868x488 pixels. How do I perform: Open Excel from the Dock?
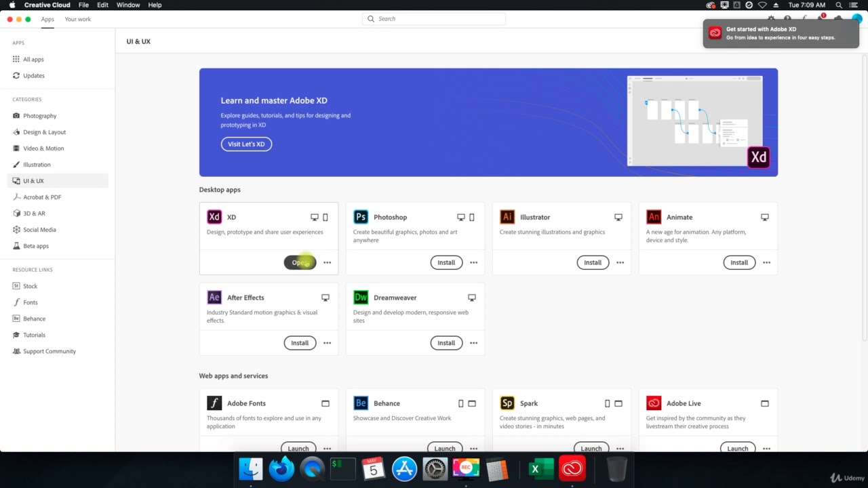click(x=541, y=468)
